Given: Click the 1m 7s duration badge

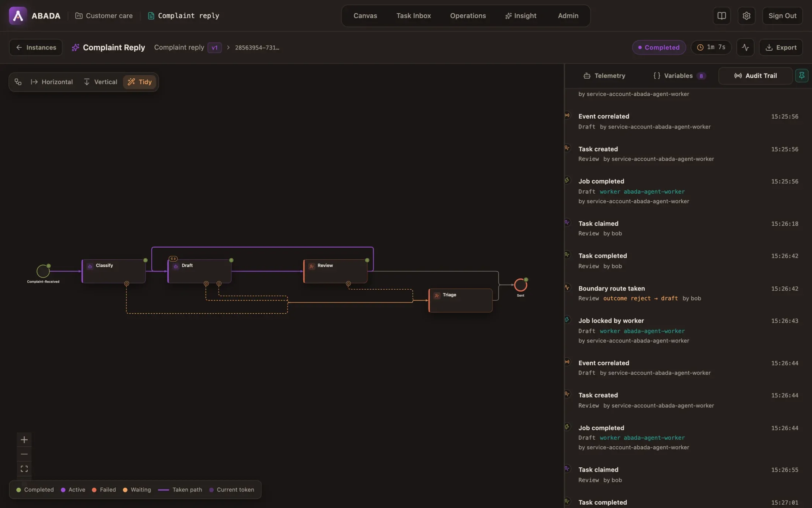Looking at the screenshot, I should pyautogui.click(x=711, y=47).
